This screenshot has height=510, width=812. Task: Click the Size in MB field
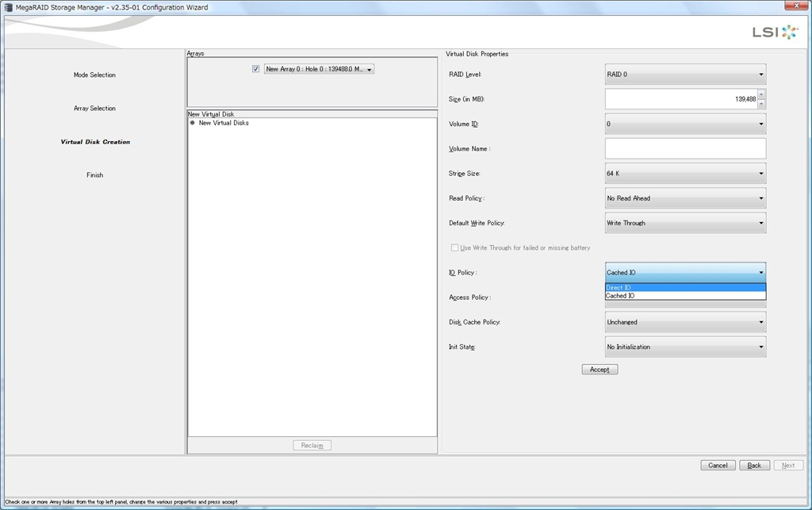click(x=681, y=99)
